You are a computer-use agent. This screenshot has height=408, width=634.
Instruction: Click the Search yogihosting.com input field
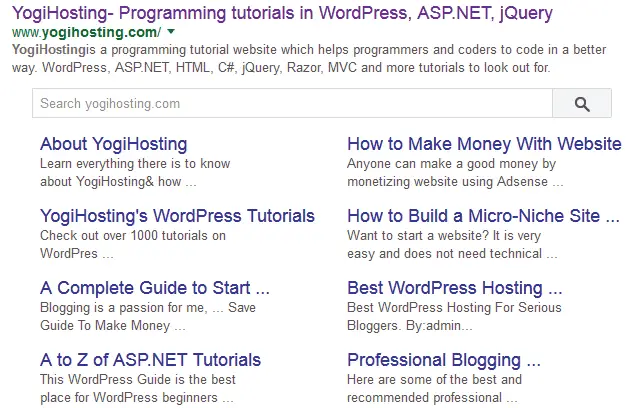point(292,104)
